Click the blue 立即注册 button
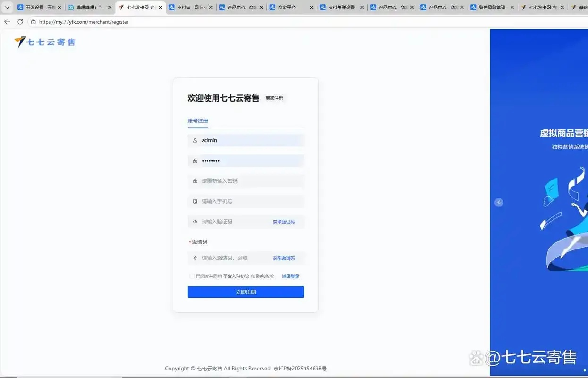Image resolution: width=588 pixels, height=378 pixels. point(246,292)
